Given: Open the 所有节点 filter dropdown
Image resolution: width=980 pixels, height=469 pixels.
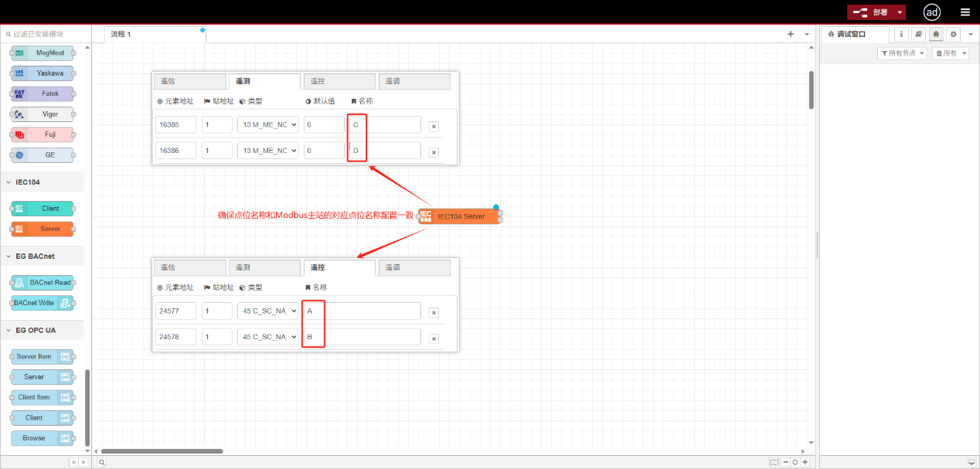Looking at the screenshot, I should (x=903, y=53).
